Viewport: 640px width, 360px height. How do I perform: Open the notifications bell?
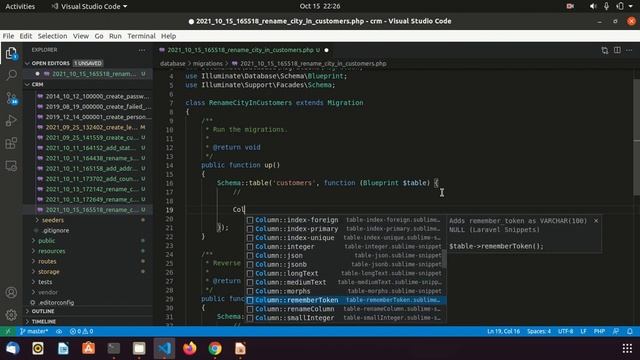tap(630, 331)
